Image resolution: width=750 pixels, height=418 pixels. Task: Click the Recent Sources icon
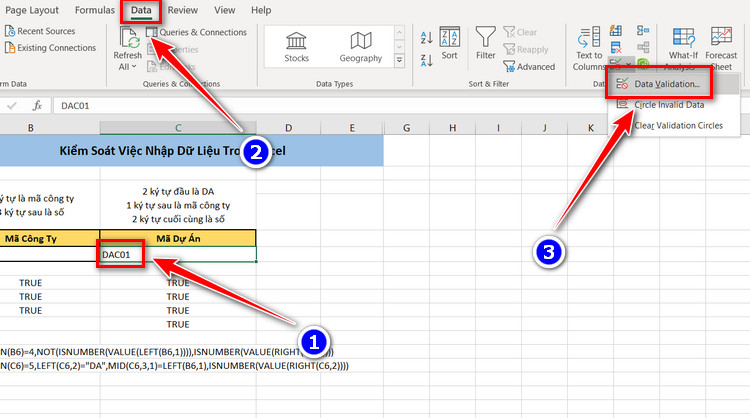[x=10, y=31]
